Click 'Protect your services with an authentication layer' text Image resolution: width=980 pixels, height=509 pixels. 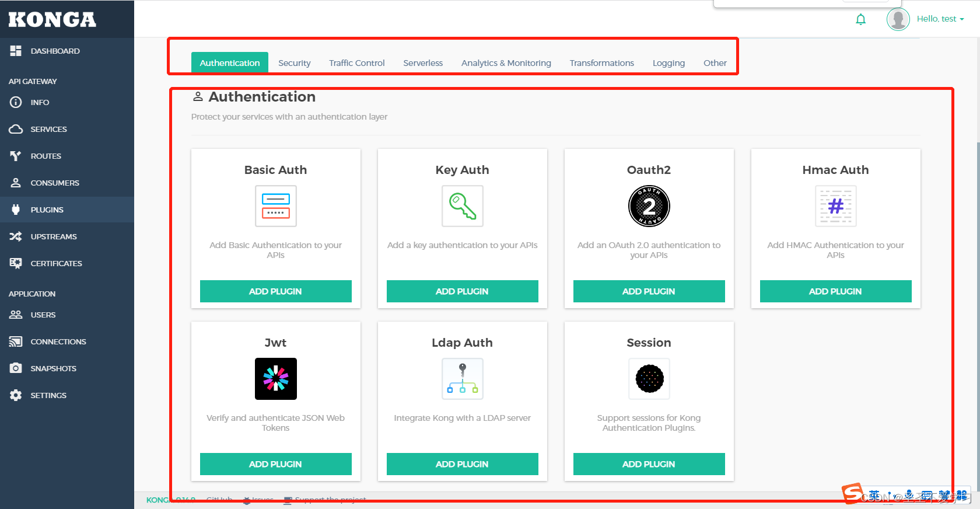(x=289, y=117)
